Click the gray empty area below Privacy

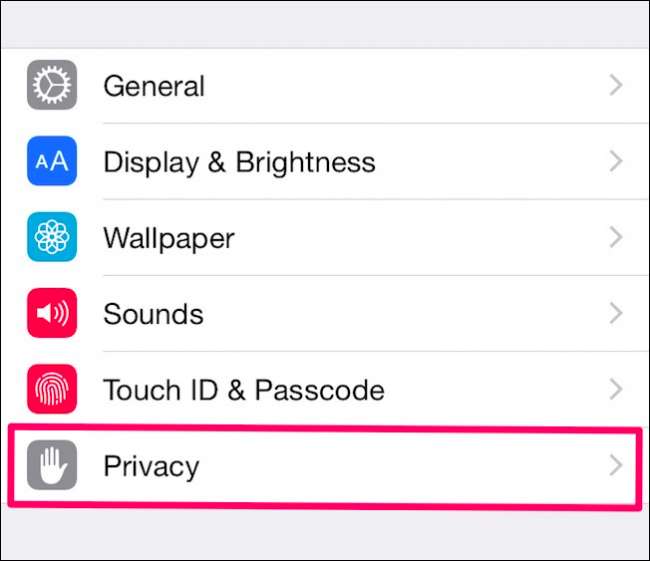(x=325, y=535)
